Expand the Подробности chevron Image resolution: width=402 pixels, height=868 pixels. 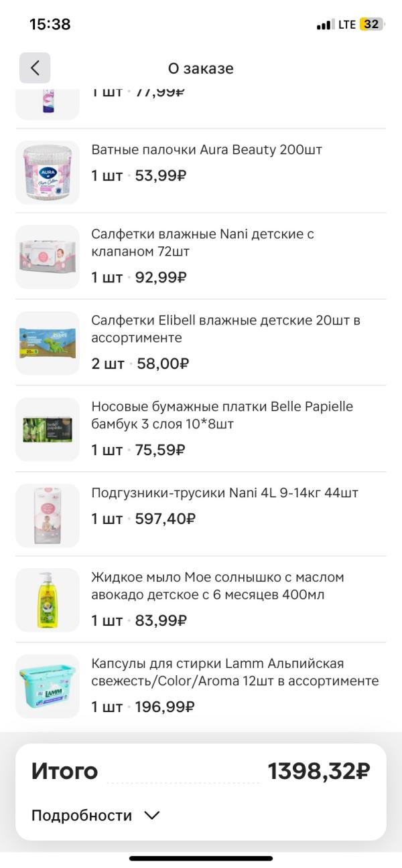point(152,816)
